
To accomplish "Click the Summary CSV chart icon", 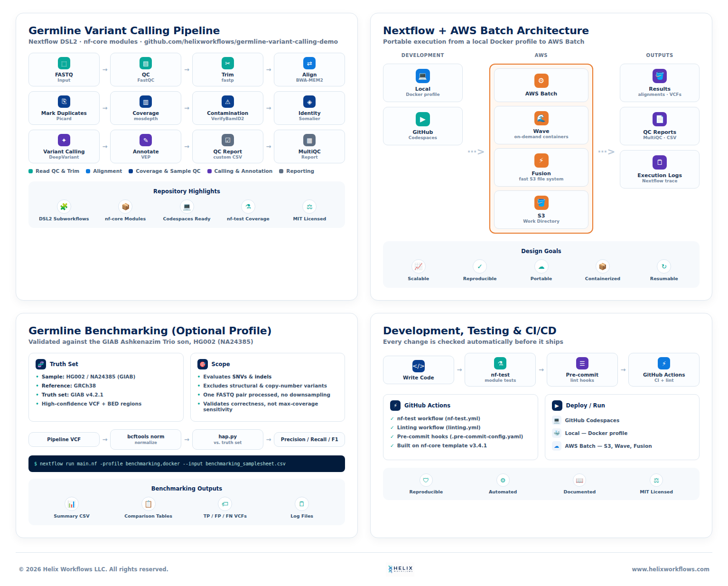I will pos(72,504).
